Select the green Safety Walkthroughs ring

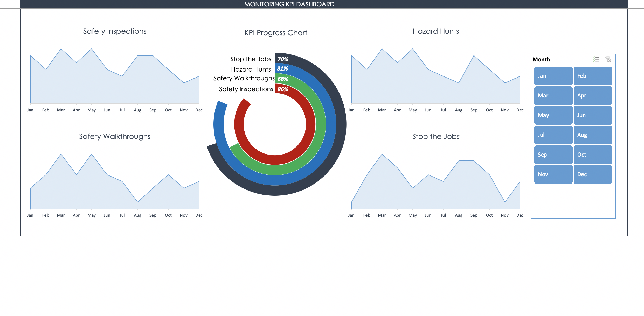(x=321, y=124)
